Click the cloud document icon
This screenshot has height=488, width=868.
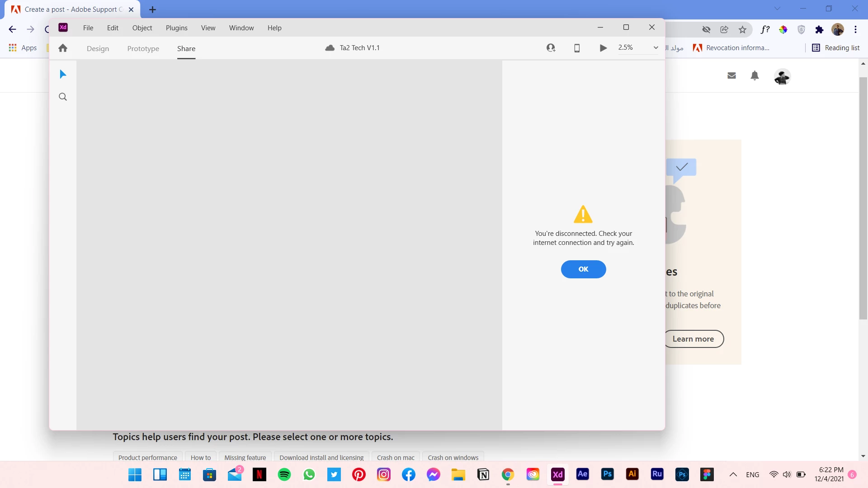[330, 48]
